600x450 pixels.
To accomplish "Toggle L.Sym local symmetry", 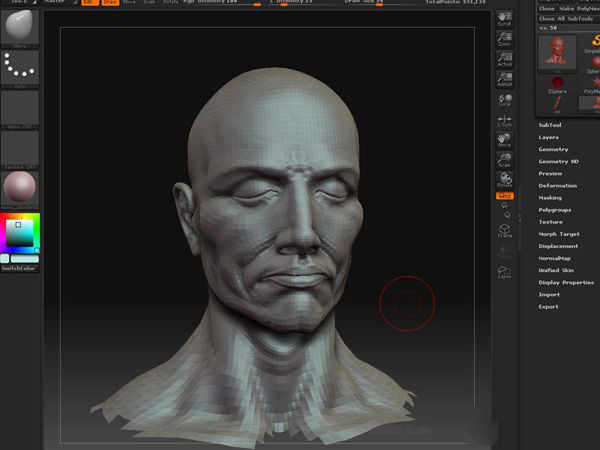I will [x=505, y=121].
